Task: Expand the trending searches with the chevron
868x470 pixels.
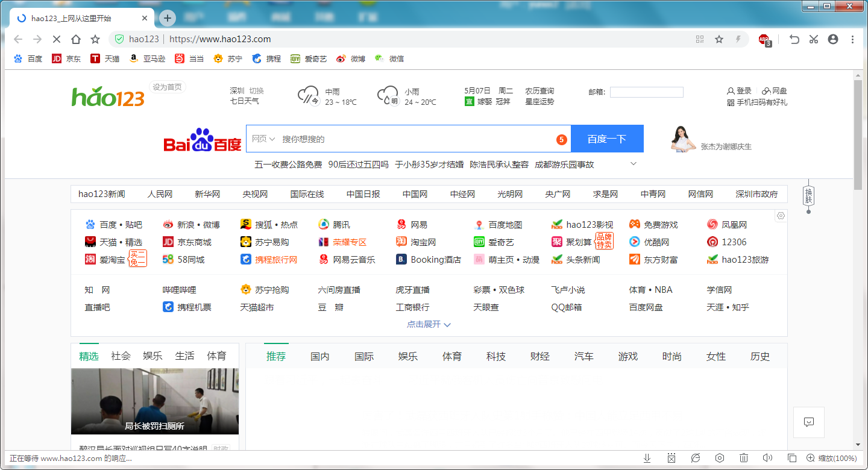Action: pos(633,163)
